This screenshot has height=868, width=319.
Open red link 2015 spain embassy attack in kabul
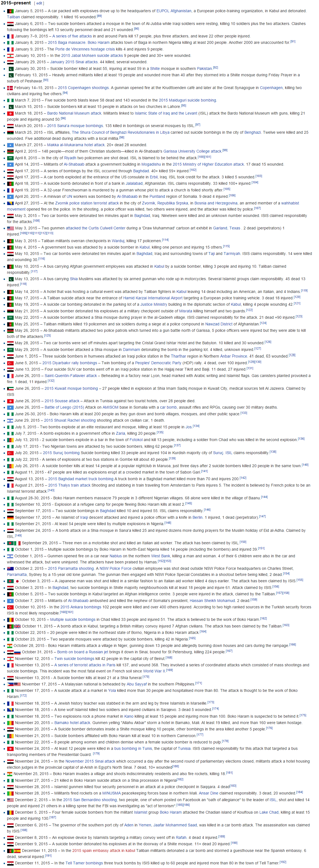coord(104,851)
